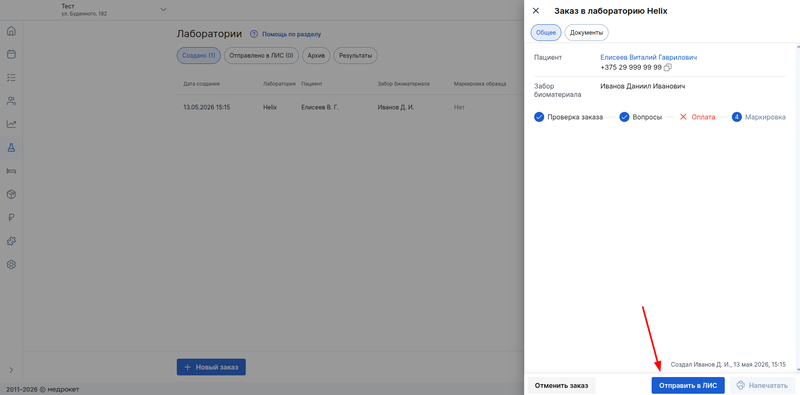
Task: Open the integrations puzzle icon in sidebar
Action: click(11, 241)
